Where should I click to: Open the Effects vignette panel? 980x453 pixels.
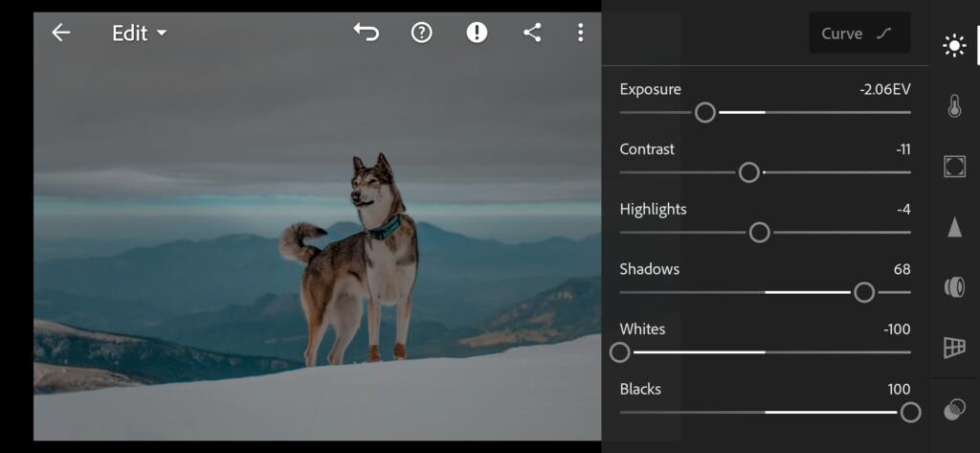click(954, 167)
